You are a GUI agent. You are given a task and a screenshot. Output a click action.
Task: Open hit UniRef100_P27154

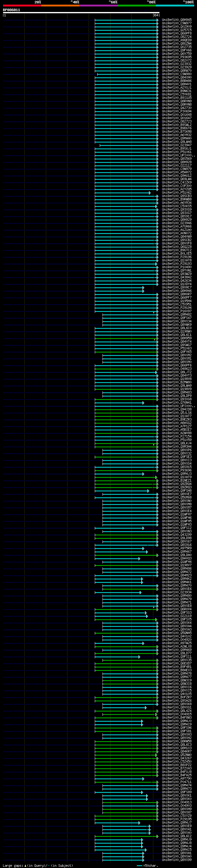click(x=177, y=436)
